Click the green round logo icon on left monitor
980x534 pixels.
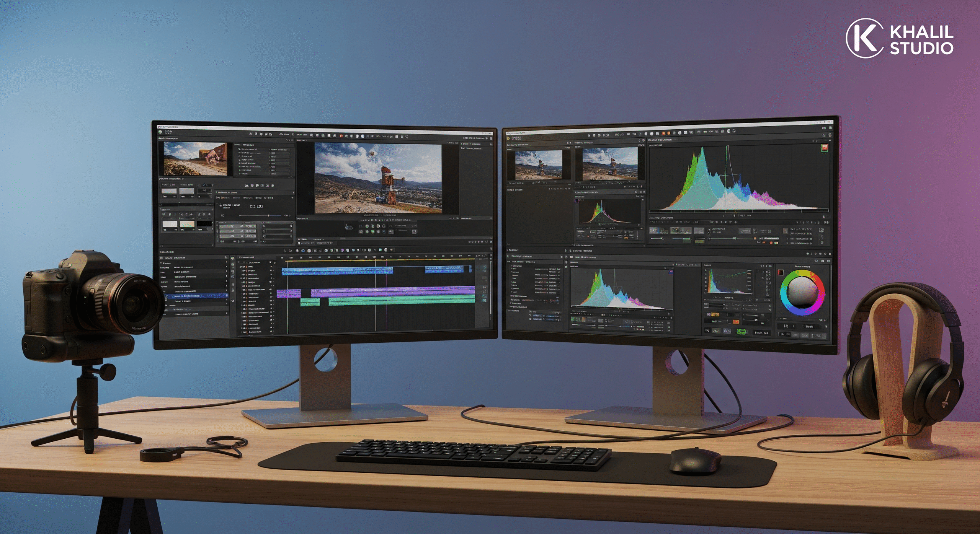(160, 132)
